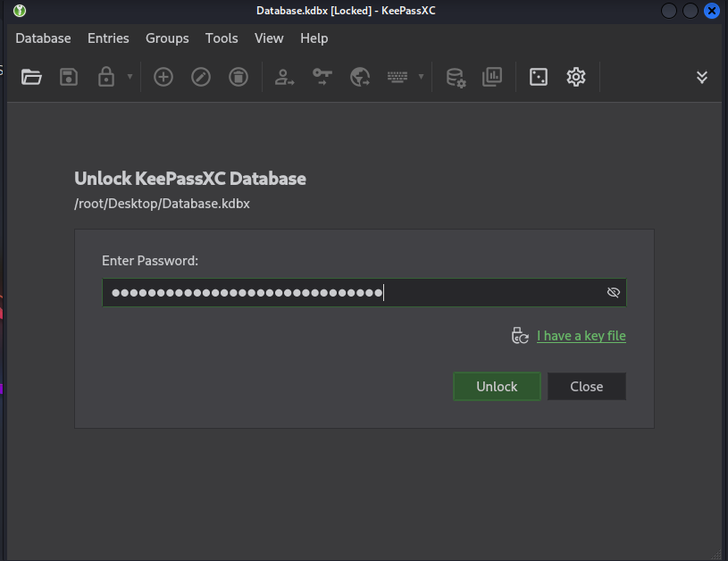
Task: Click the Unlock button
Action: (x=497, y=387)
